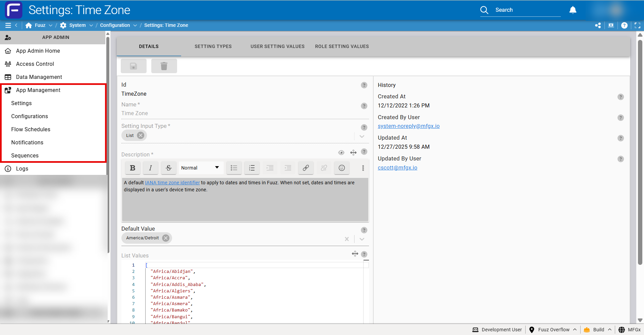Image resolution: width=644 pixels, height=335 pixels.
Task: Focus the Search input field
Action: 527,10
